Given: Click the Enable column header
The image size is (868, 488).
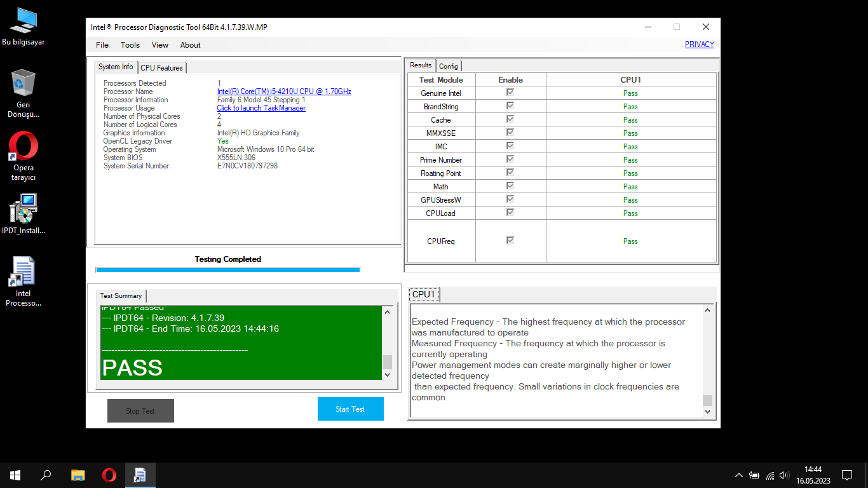Looking at the screenshot, I should 511,79.
